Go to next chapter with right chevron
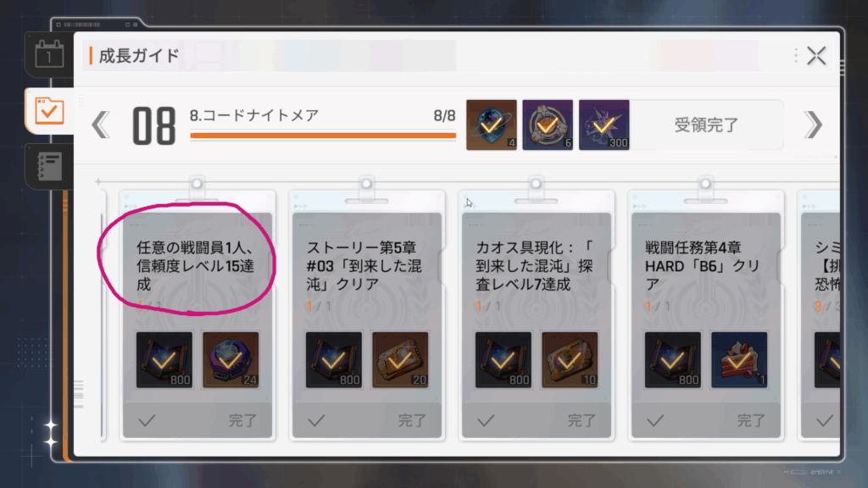The width and height of the screenshot is (868, 488). (x=813, y=125)
